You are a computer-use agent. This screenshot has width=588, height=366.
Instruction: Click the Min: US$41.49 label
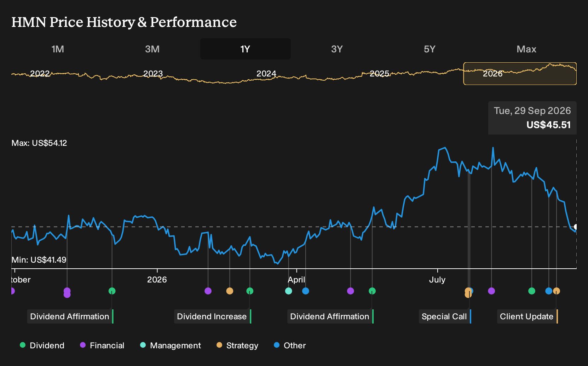coord(39,260)
